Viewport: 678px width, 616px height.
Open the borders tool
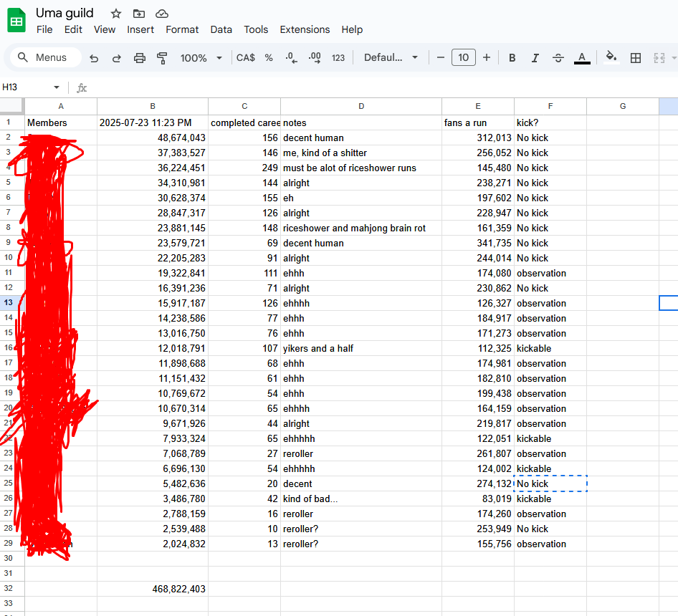(x=636, y=58)
